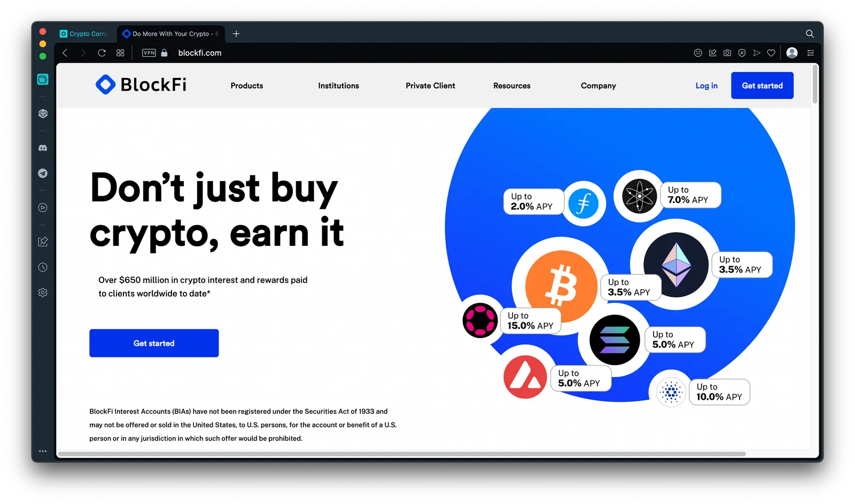Screen dimensions: 855x504
Task: Open the tab grid start page icon
Action: 120,53
